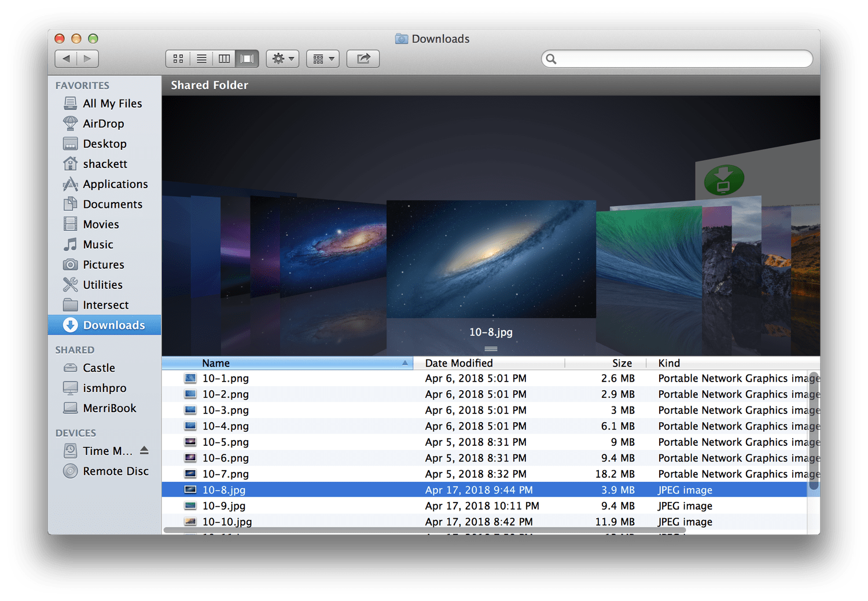Go back with the back arrow

pos(66,58)
